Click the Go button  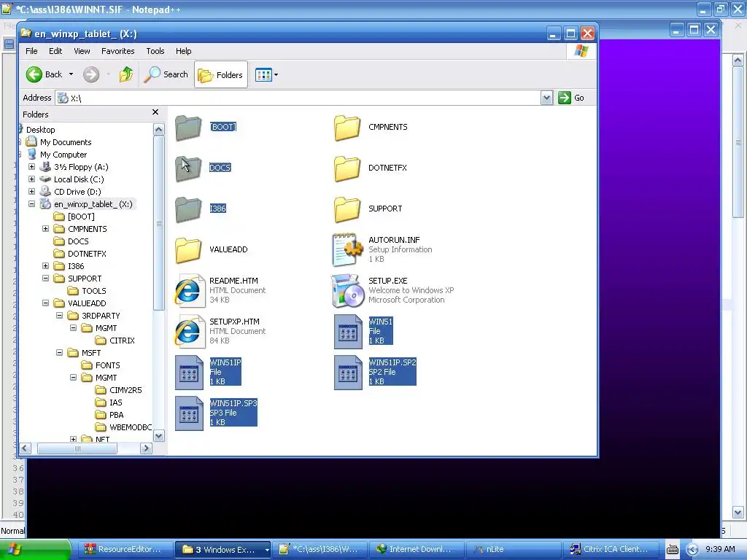point(572,98)
